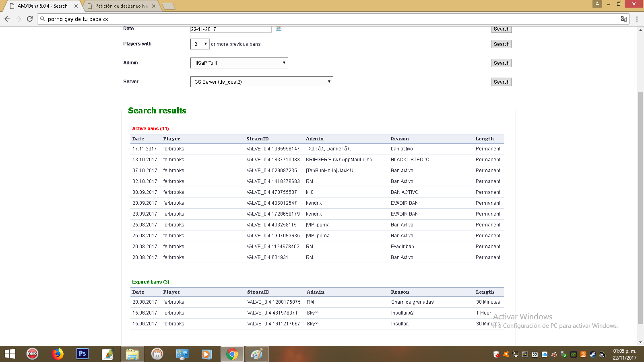Launch Photoshop from the taskbar
The image size is (644, 362).
(83, 354)
